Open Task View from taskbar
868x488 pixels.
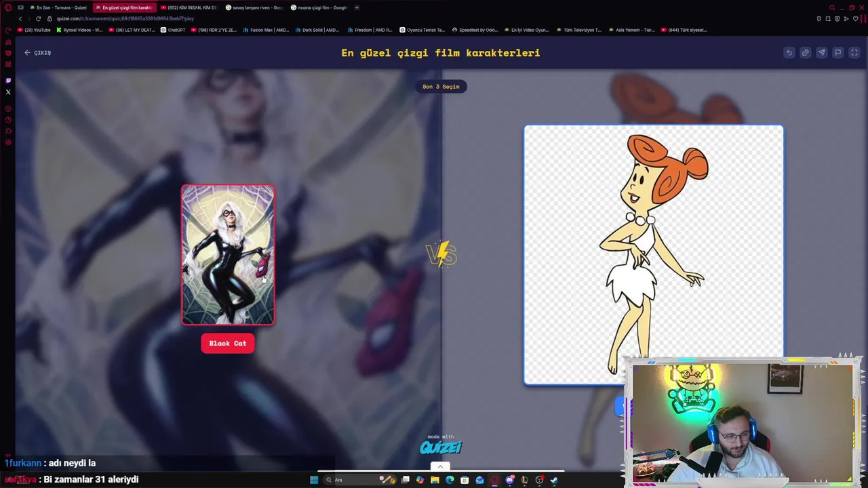pyautogui.click(x=406, y=480)
